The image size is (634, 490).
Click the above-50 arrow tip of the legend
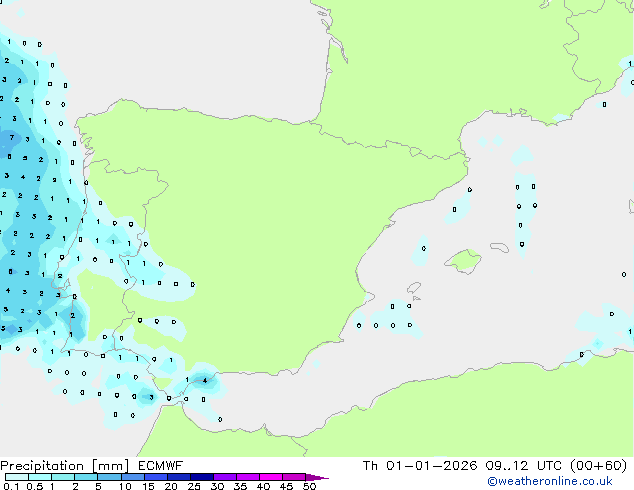tap(317, 477)
